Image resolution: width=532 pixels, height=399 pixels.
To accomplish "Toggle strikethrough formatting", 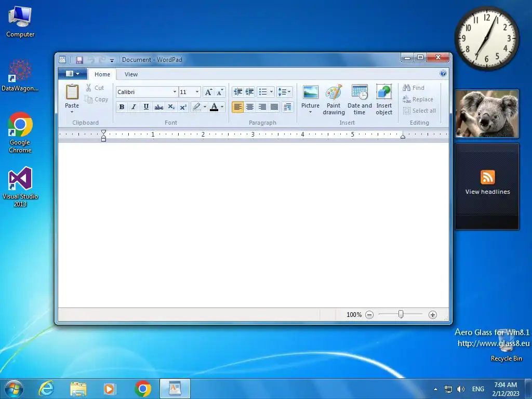I will point(158,107).
